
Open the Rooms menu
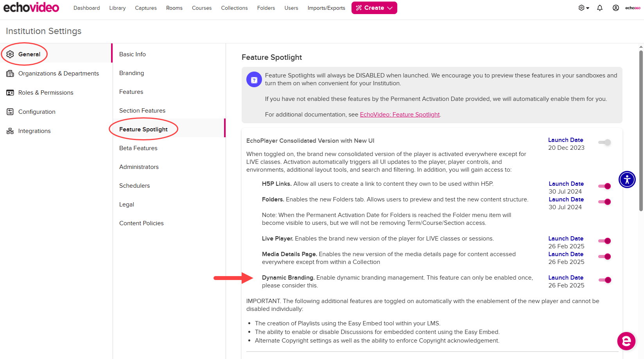pyautogui.click(x=174, y=8)
